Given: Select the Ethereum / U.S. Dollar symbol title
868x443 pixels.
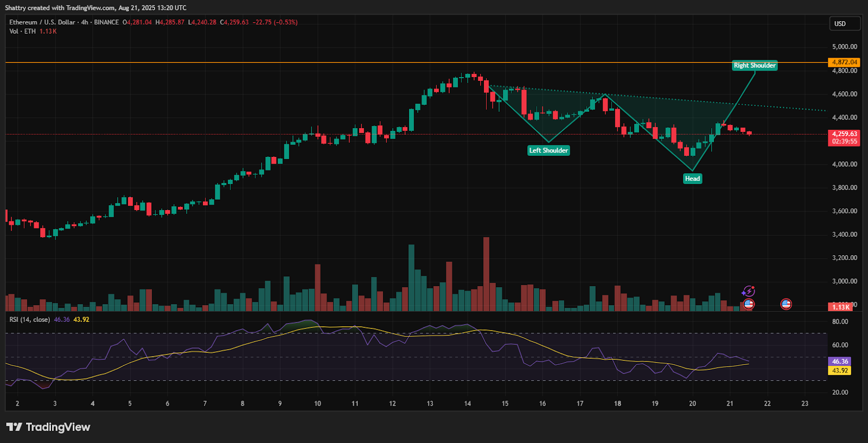Looking at the screenshot, I should point(42,22).
